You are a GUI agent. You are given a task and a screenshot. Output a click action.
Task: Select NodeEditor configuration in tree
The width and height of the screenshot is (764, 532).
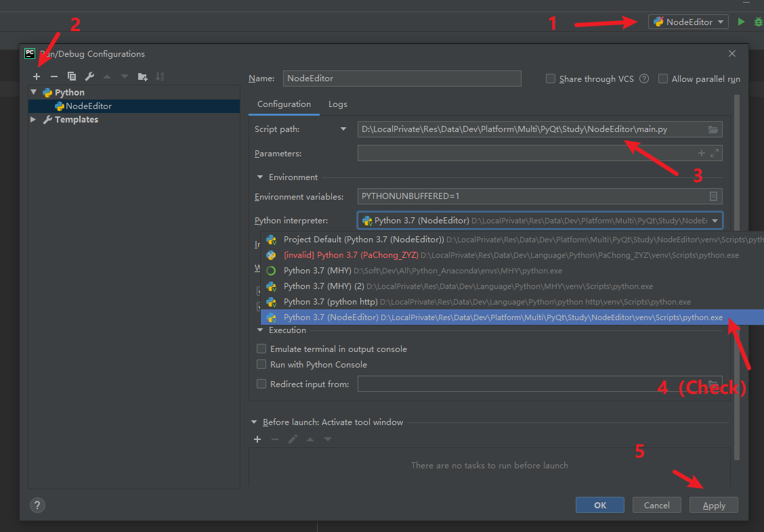coord(88,106)
